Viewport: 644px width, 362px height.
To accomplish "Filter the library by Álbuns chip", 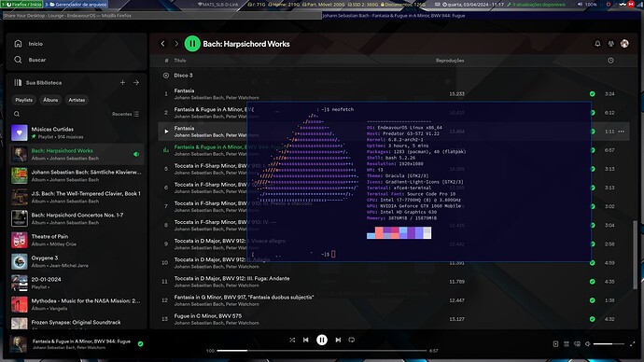I will click(x=50, y=100).
